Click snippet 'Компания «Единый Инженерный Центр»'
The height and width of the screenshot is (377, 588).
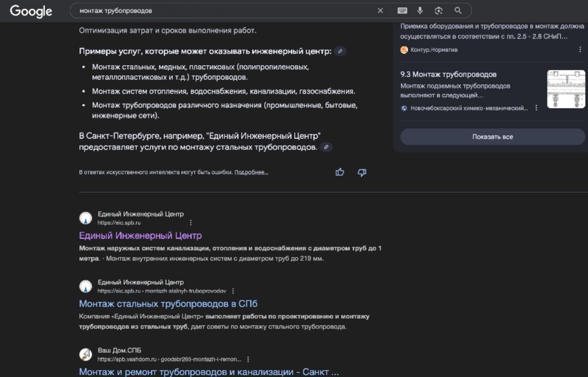tap(224, 322)
